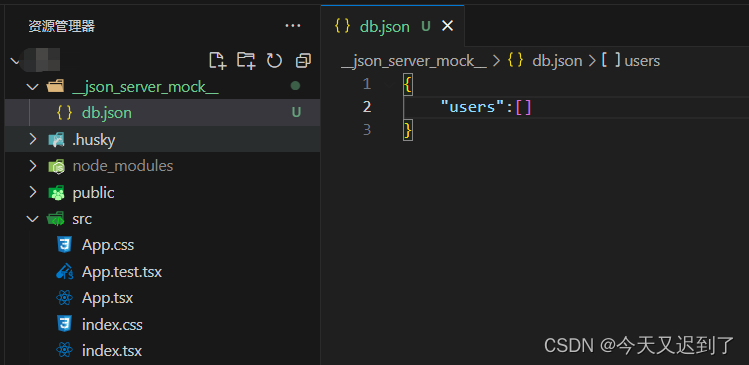Click the closing brace on line 3
The image size is (749, 365).
click(407, 129)
